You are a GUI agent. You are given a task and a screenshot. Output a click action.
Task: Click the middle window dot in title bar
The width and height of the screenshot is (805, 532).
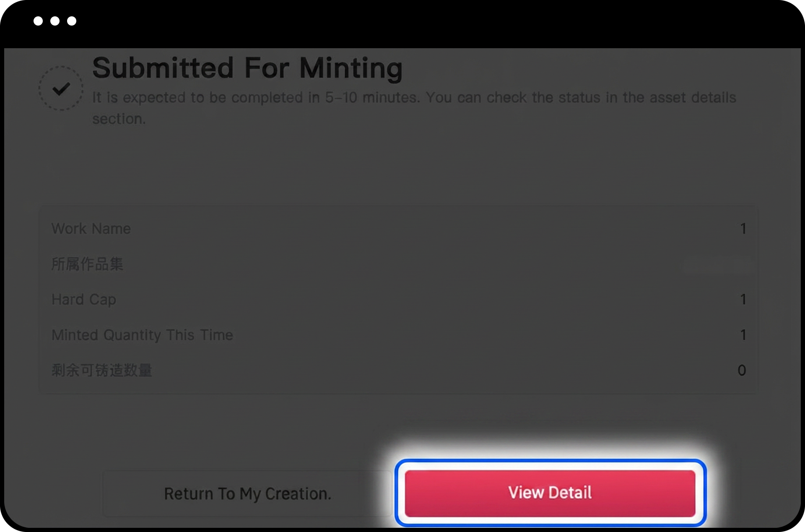click(55, 21)
